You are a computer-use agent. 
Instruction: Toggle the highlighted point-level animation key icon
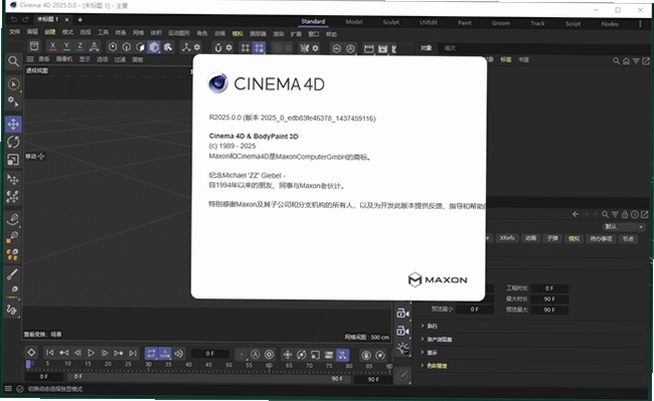click(x=342, y=355)
